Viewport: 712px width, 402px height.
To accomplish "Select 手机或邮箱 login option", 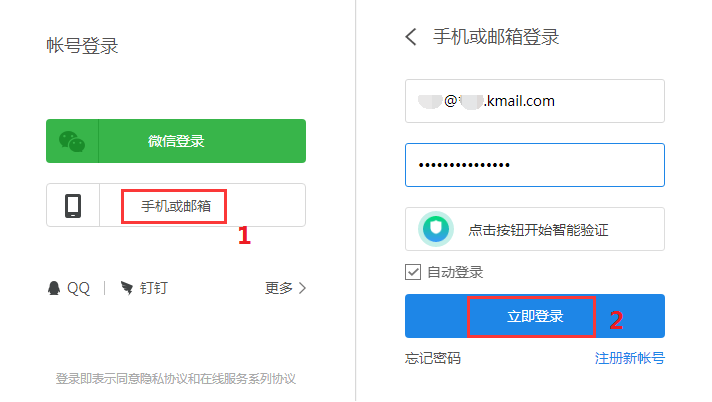I will point(176,205).
